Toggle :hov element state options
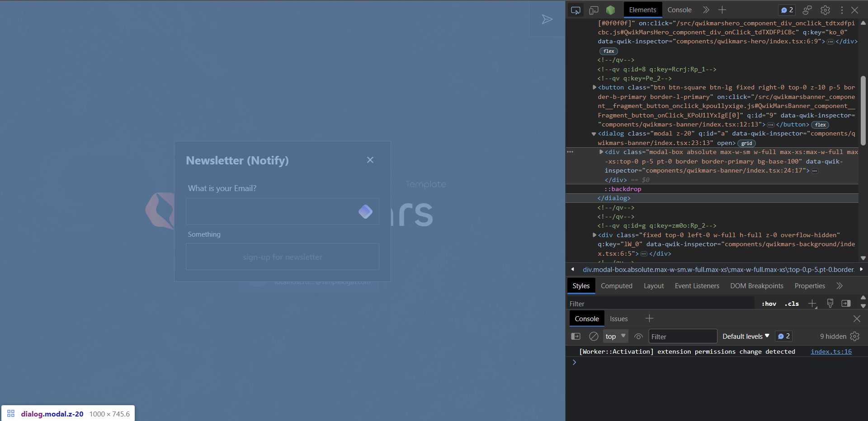Screen dimensions: 868x421 (769, 303)
